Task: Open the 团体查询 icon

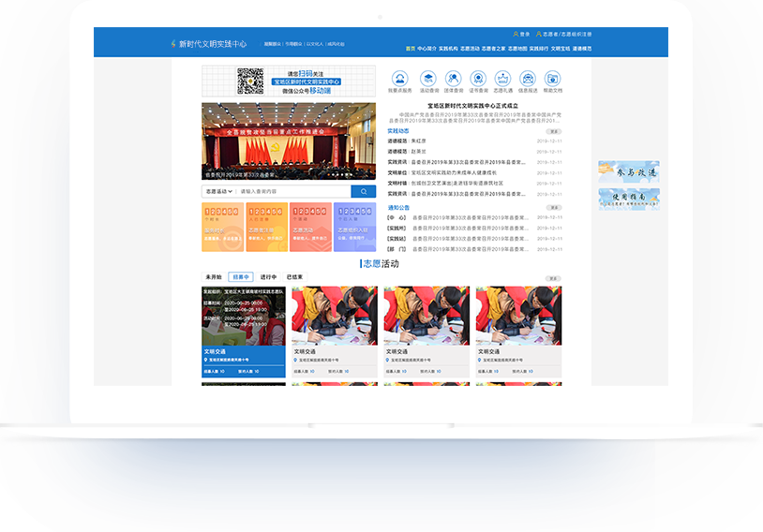Action: [454, 81]
